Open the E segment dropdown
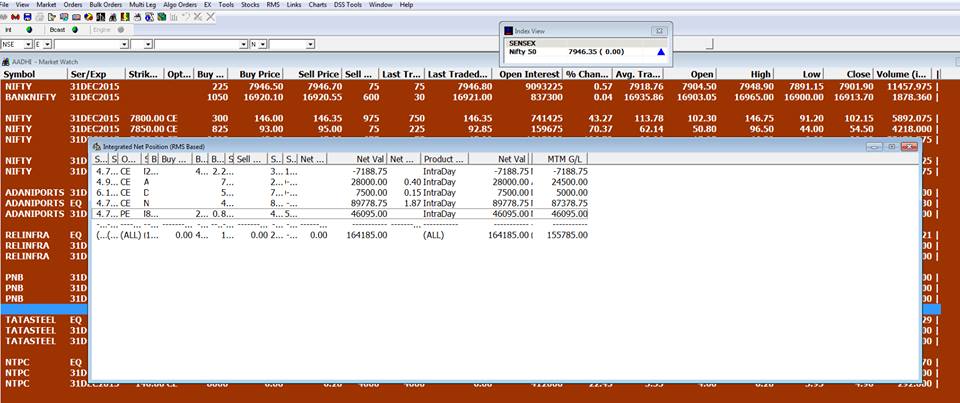Screen dimensions: 960x403 [48, 44]
